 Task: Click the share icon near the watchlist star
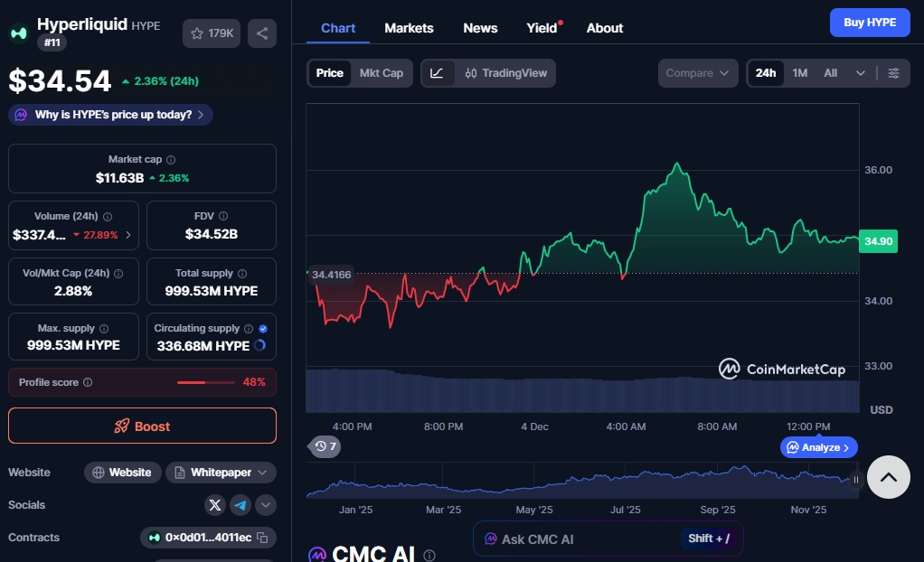coord(262,33)
